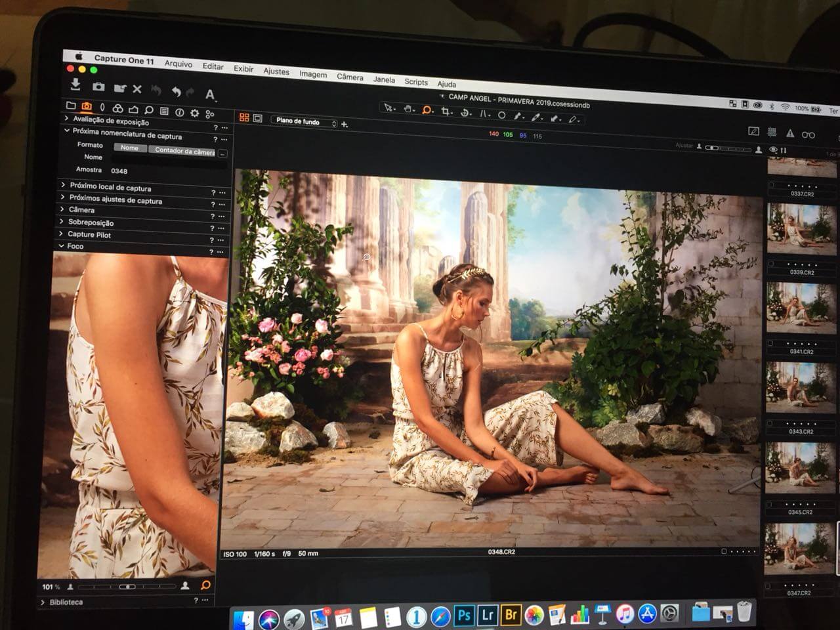The height and width of the screenshot is (630, 840).
Task: Select the Pan hand tool
Action: [x=408, y=109]
